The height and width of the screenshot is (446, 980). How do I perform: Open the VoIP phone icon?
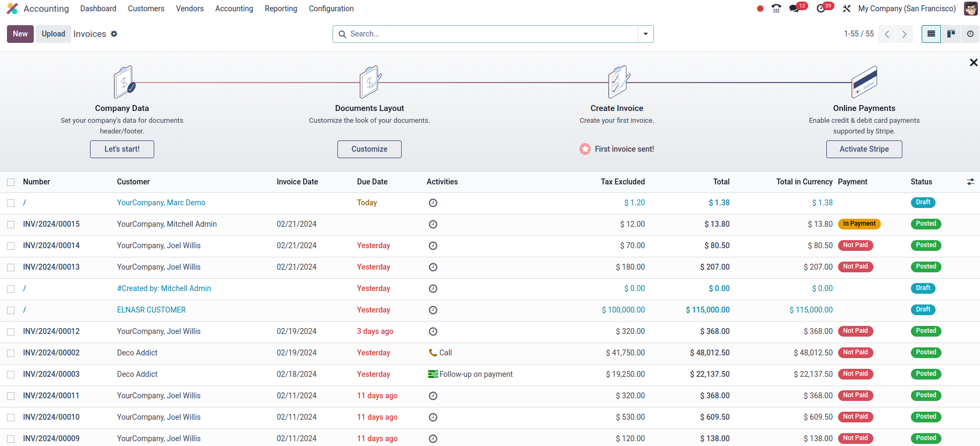(776, 9)
